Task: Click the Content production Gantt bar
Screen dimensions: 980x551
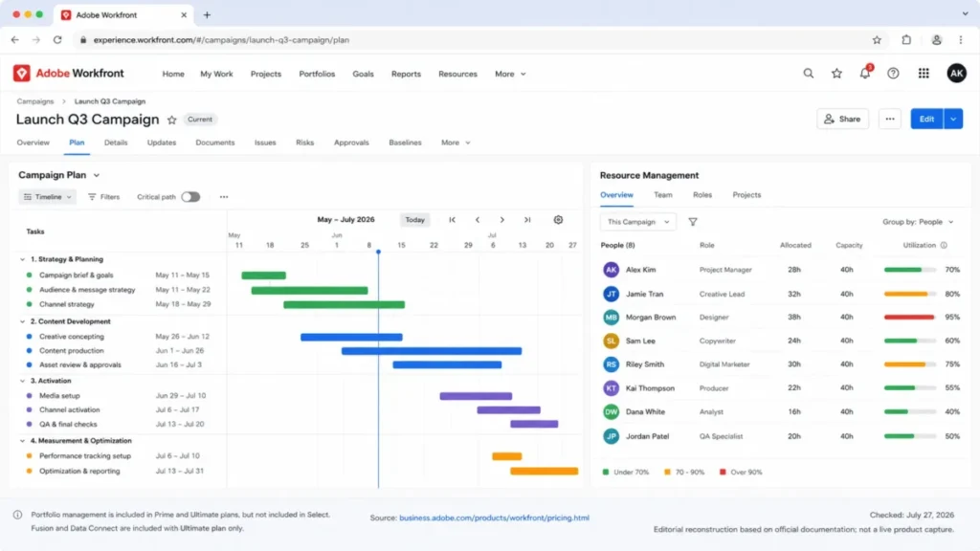Action: click(x=432, y=351)
